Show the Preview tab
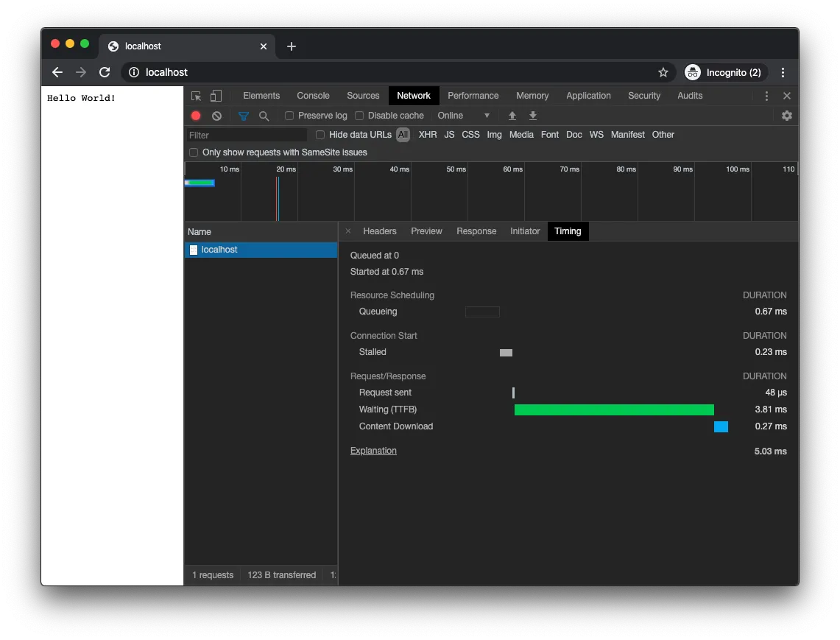Screen dimensions: 840x640 426,231
